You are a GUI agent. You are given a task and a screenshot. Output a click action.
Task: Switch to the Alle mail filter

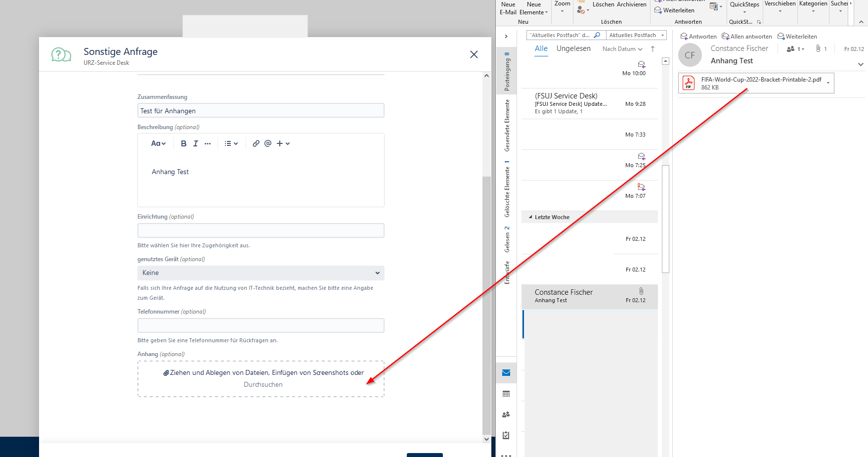(541, 48)
